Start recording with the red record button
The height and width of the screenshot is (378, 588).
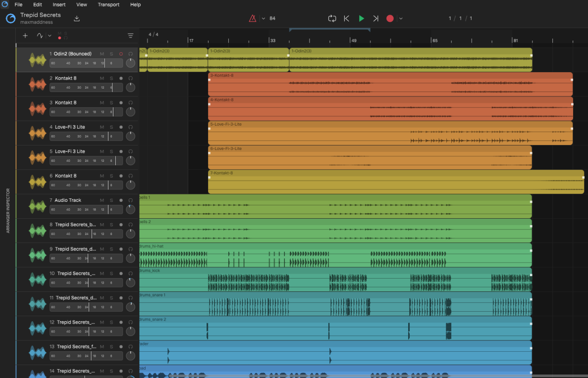click(390, 18)
